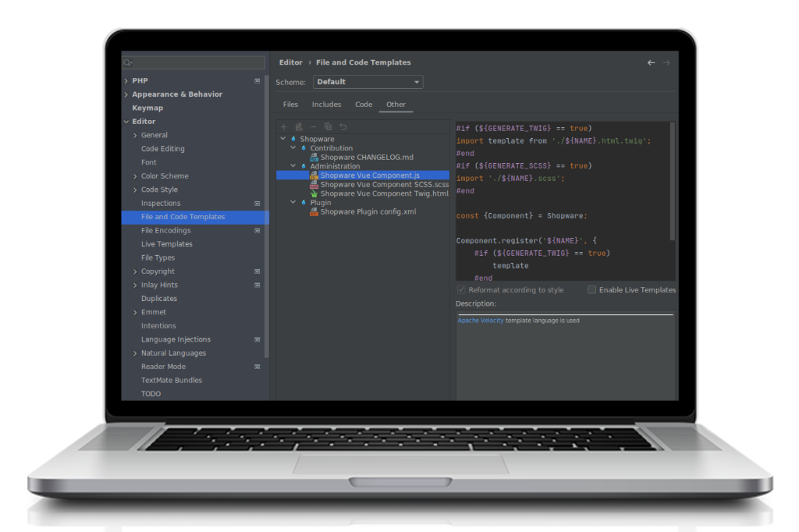Click the project marker icon beside Reader Mode
The height and width of the screenshot is (532, 799).
tap(257, 367)
